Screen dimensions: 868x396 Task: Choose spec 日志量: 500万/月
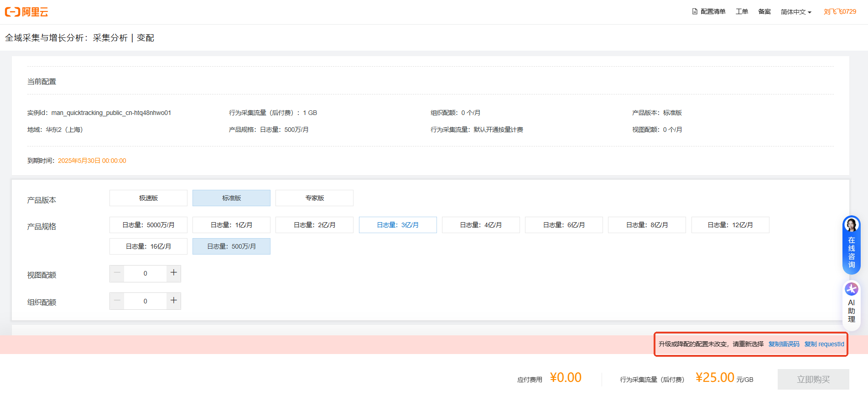[x=231, y=246]
